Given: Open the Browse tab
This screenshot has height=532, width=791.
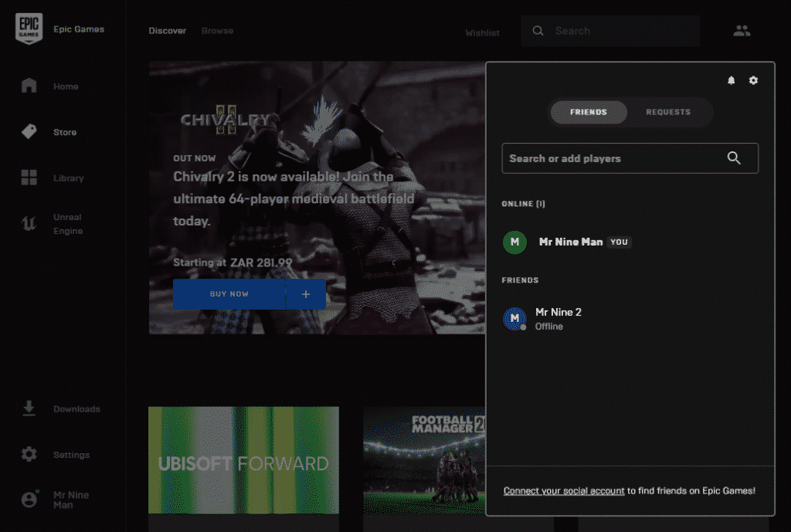Looking at the screenshot, I should tap(217, 31).
